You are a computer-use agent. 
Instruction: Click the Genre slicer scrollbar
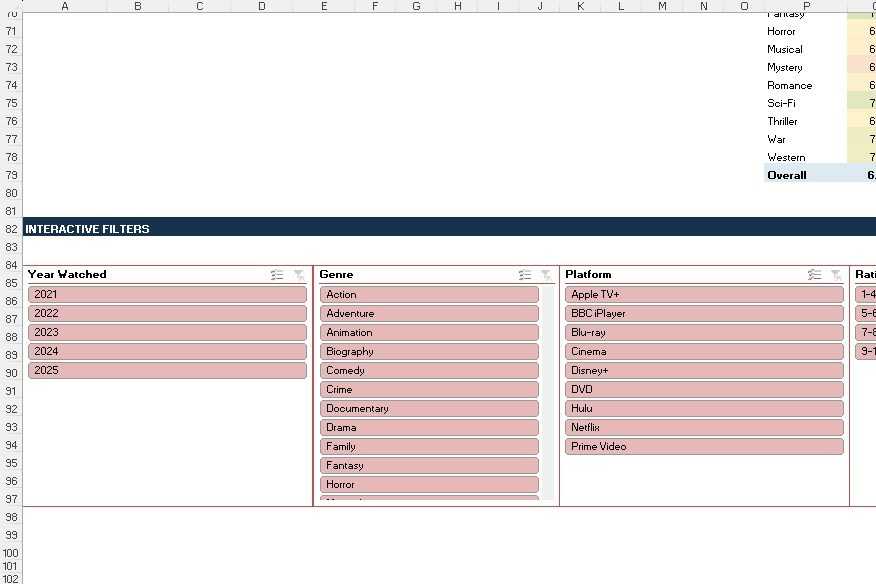tap(548, 393)
